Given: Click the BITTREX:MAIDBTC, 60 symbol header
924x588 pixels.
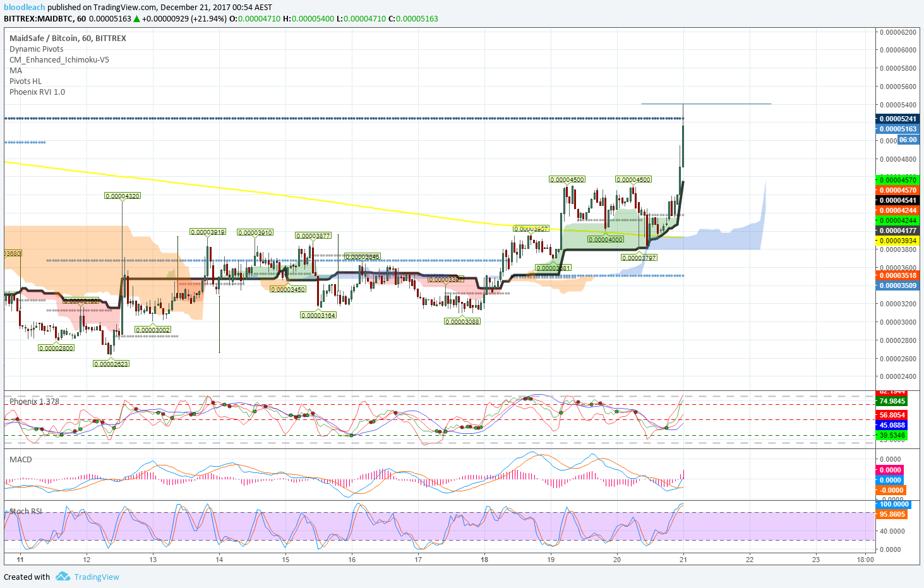Looking at the screenshot, I should (x=45, y=19).
